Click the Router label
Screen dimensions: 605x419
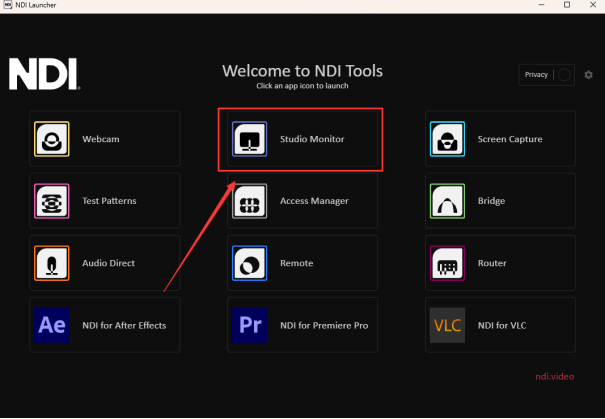[x=492, y=263]
